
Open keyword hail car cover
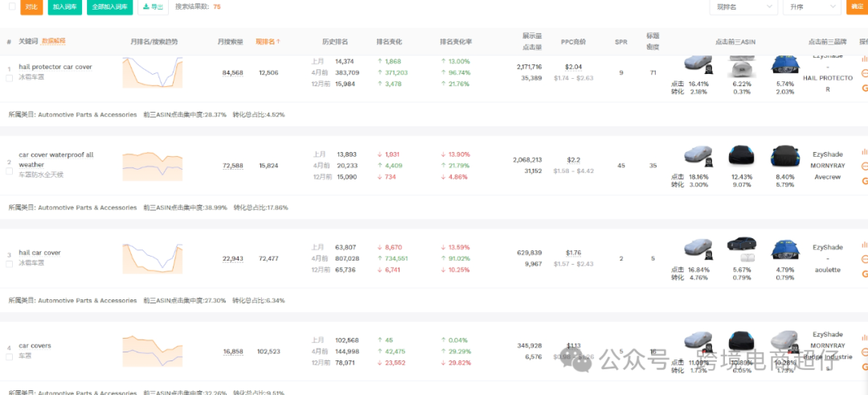click(40, 253)
